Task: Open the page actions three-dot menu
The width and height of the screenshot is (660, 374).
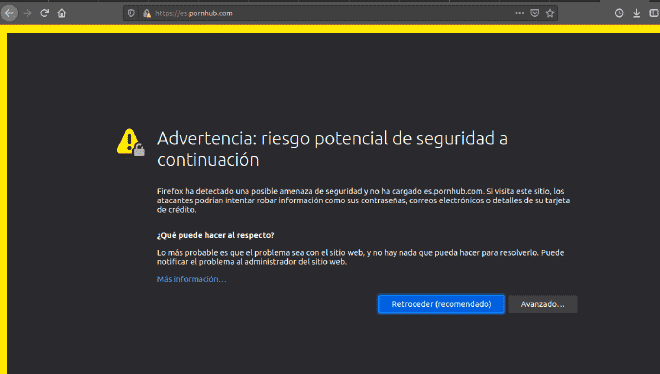Action: [519, 13]
